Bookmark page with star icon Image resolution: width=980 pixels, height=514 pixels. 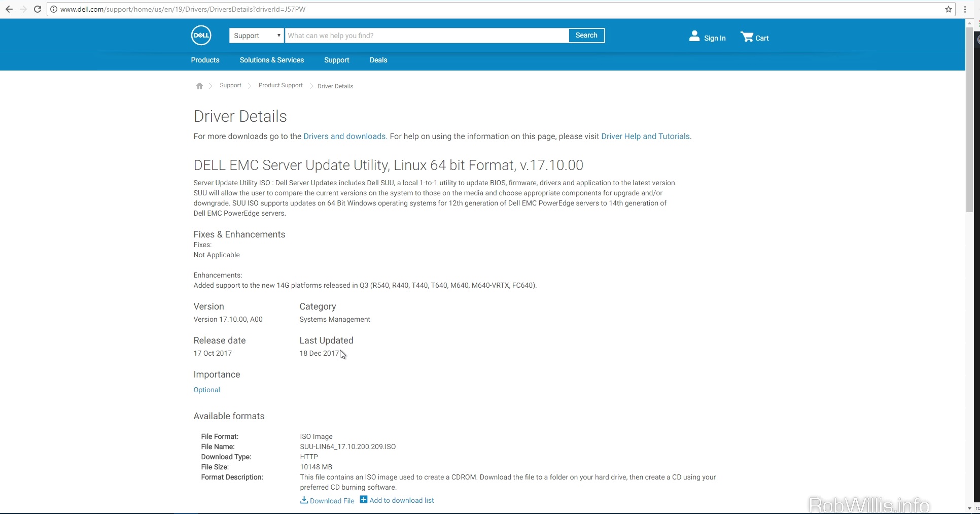(949, 9)
